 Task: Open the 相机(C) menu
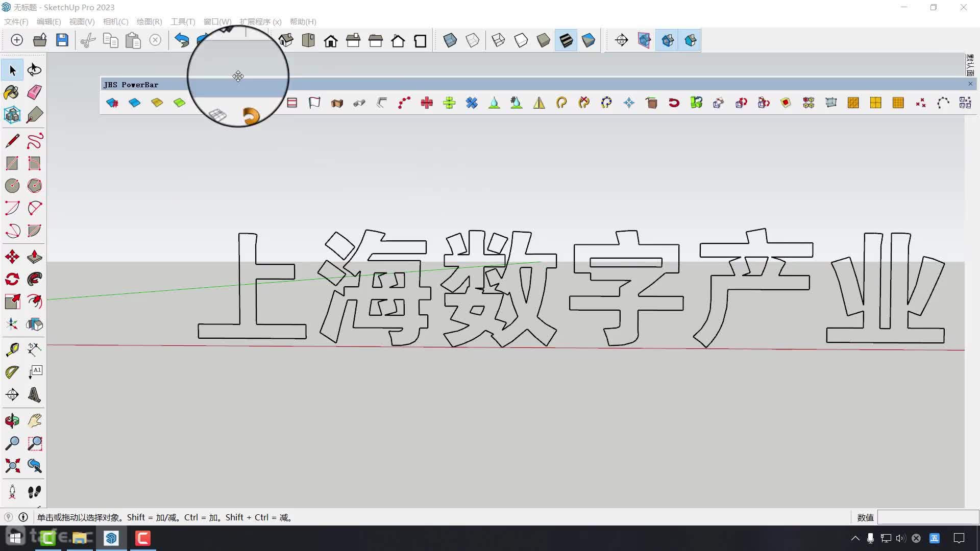(115, 21)
